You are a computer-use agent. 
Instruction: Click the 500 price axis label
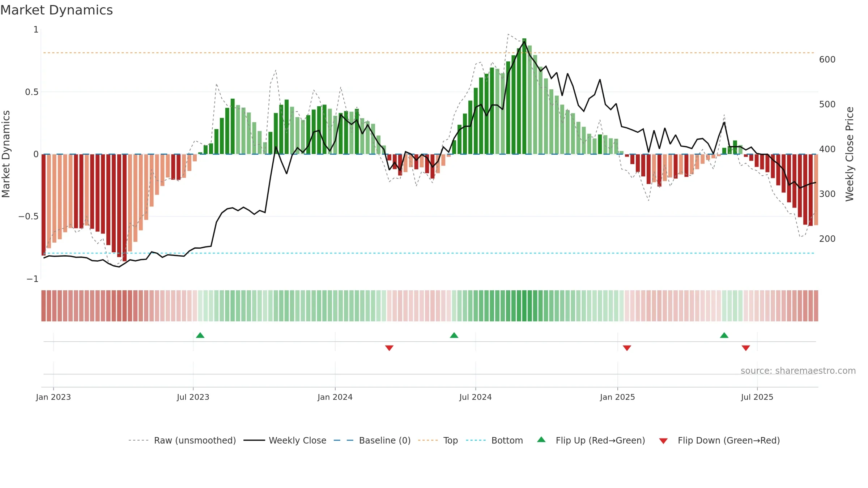(827, 104)
